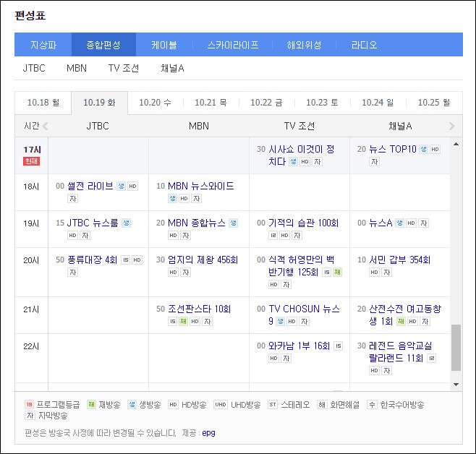Click the 19 프로그램등급 legend icon
Viewport: 476px width, 454px height.
pos(29,405)
